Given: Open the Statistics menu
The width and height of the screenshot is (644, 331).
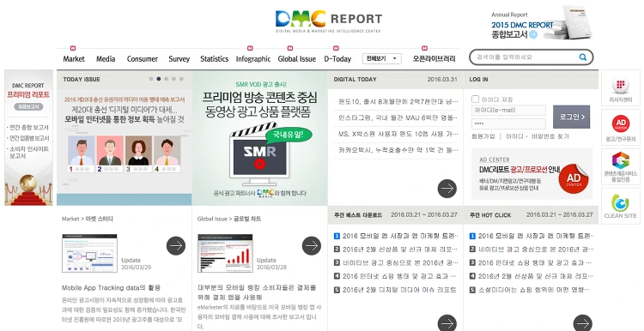Looking at the screenshot, I should 215,59.
